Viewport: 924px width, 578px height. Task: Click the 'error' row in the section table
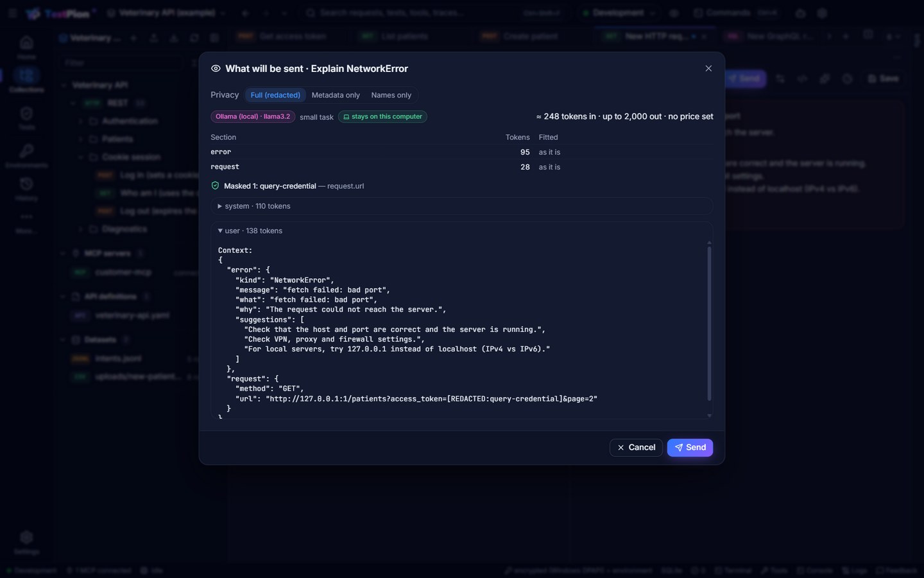click(462, 152)
